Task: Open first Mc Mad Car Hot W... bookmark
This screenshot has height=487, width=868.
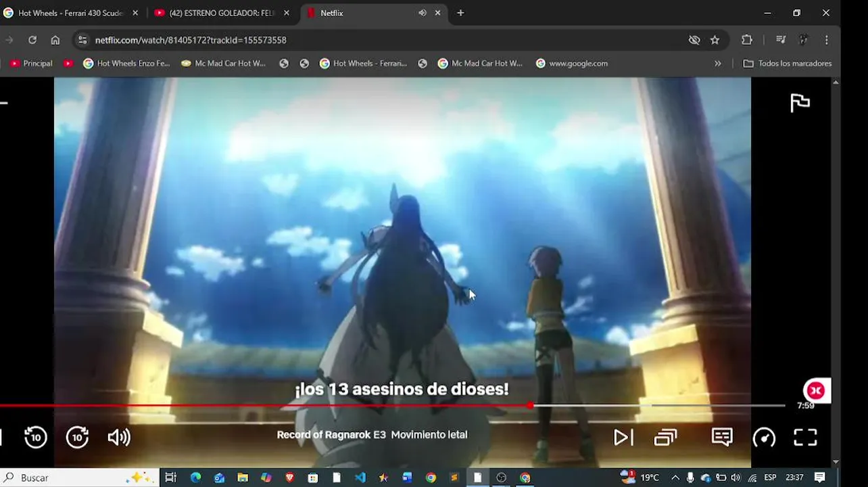Action: [224, 63]
